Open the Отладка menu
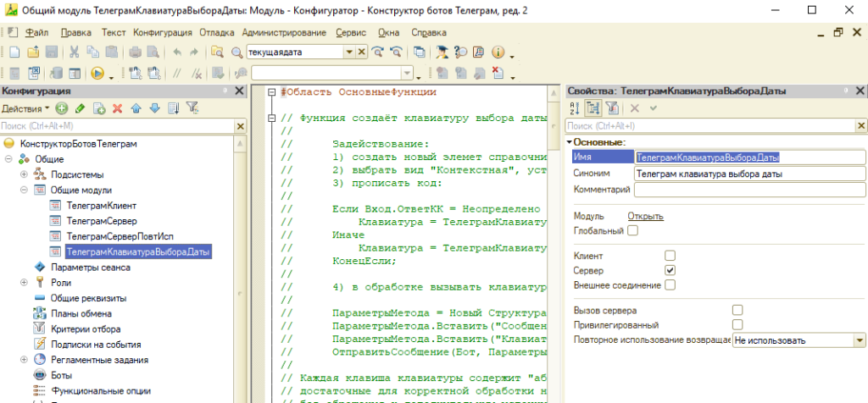The height and width of the screenshot is (403, 868). 217,33
